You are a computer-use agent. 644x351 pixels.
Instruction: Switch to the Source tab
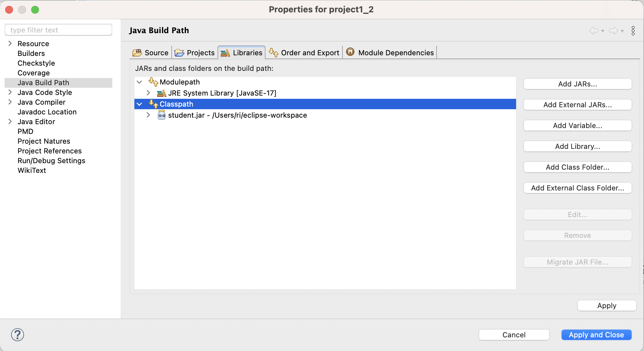pyautogui.click(x=151, y=53)
